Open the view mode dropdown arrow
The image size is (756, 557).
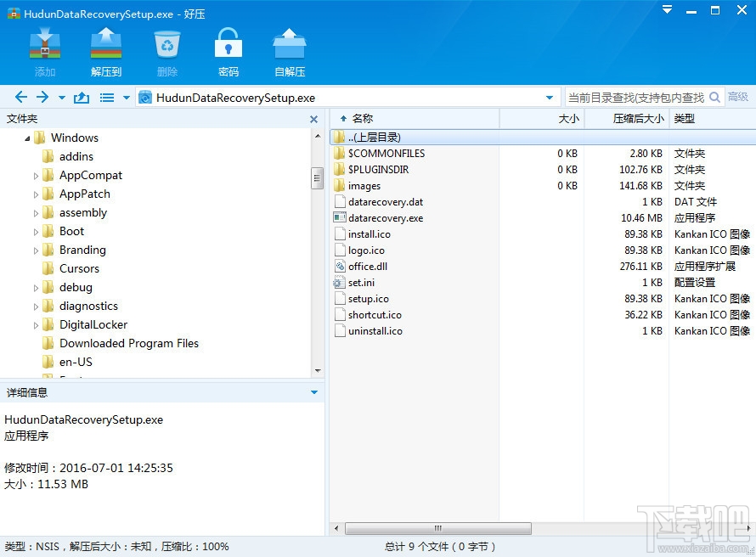[x=127, y=98]
